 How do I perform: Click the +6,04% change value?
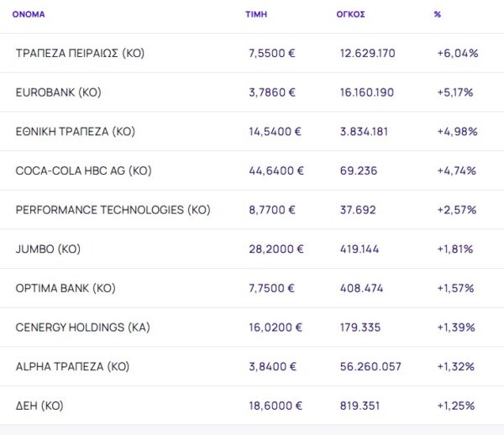pyautogui.click(x=457, y=53)
